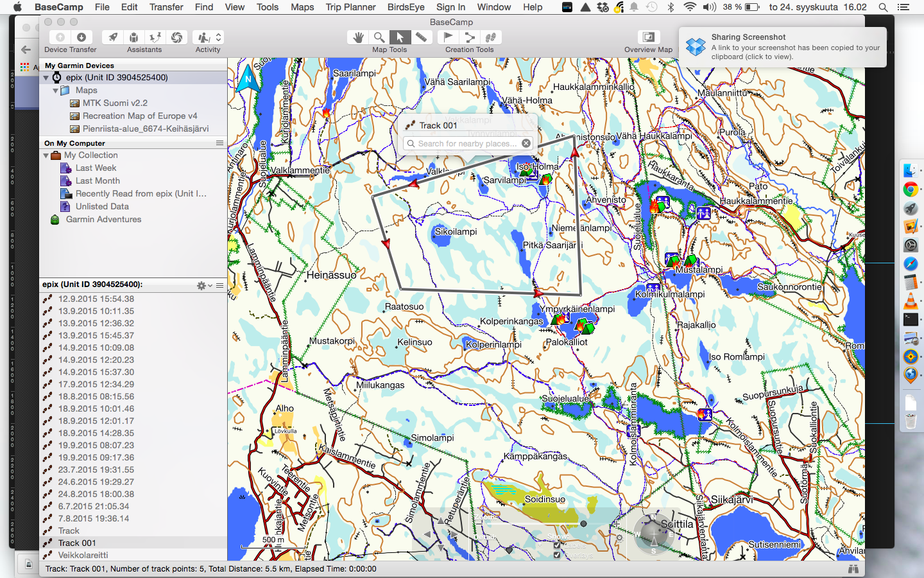Open the aperture-shaped BirdsEye assistant icon
Viewport: 924px width, 578px height.
point(176,37)
